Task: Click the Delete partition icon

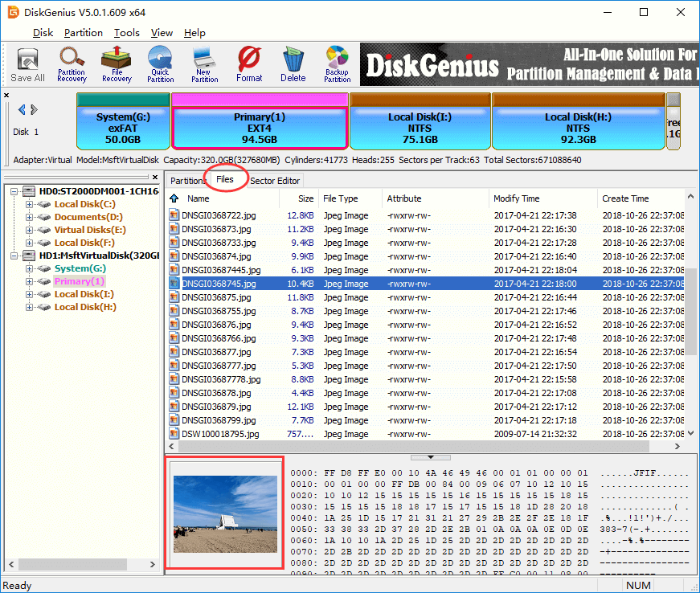Action: (x=293, y=64)
